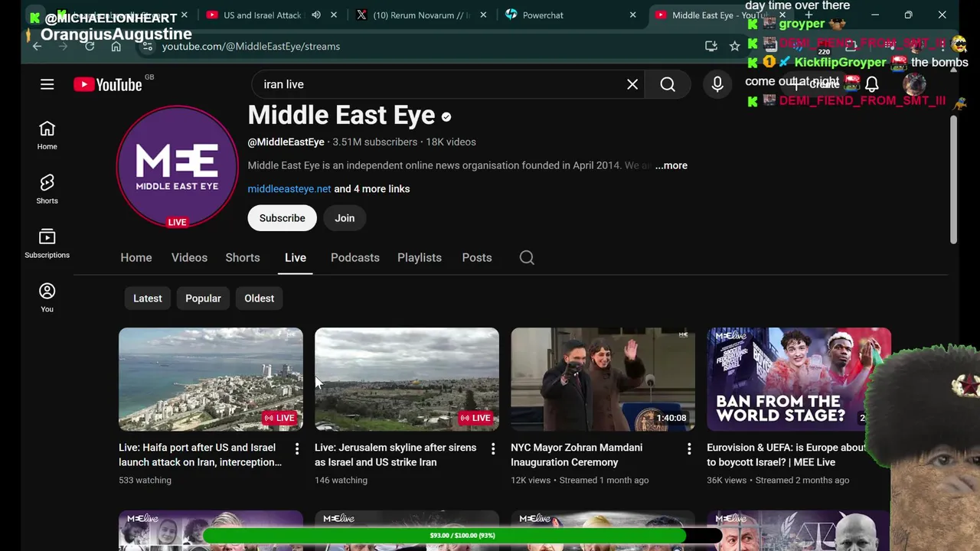Click the Middle East Eye channel avatar

click(x=178, y=167)
